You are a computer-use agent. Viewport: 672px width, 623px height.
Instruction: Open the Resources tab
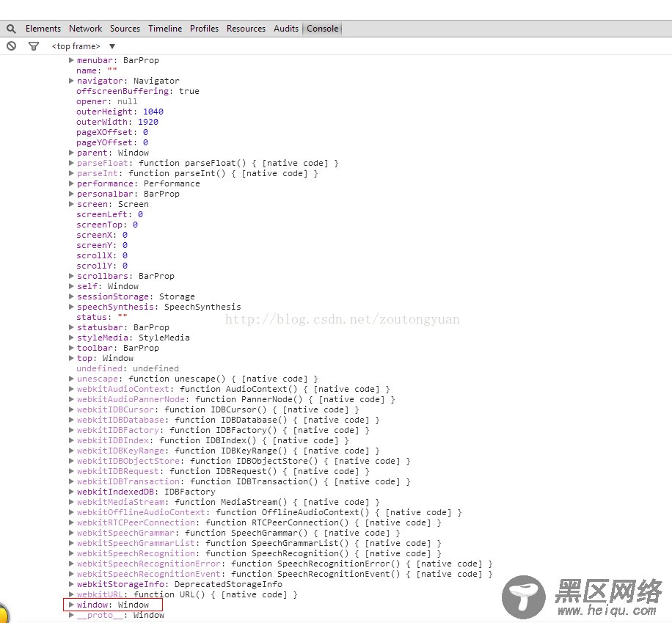246,29
